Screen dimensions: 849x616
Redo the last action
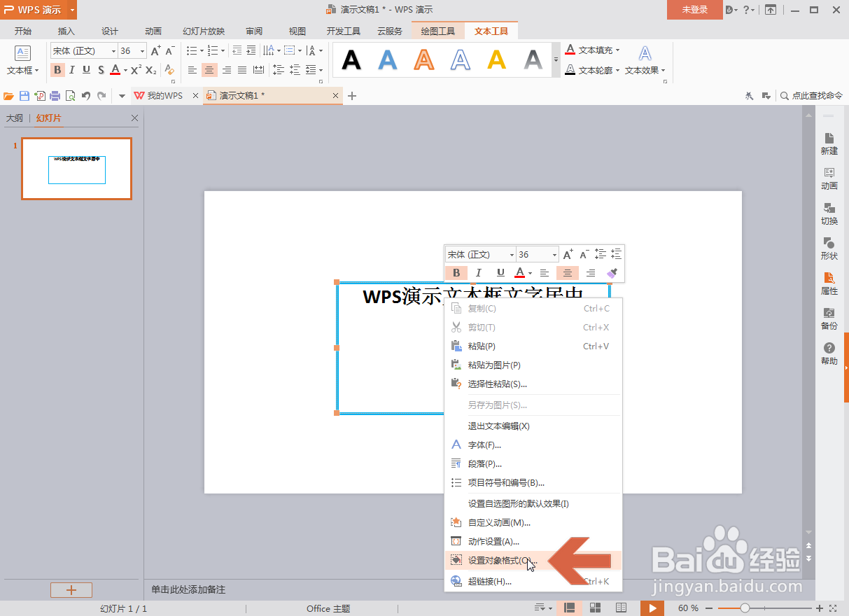(101, 96)
